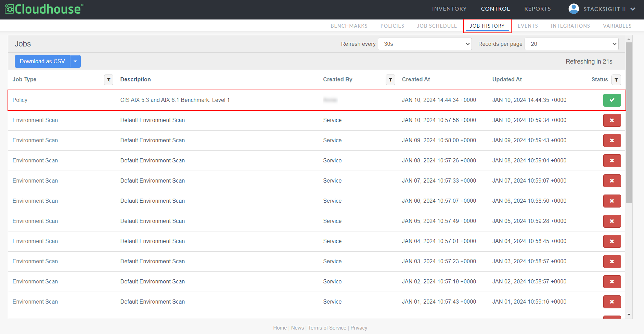Open the Refresh every 30s dropdown
Viewport: 644px width, 334px height.
click(x=425, y=44)
